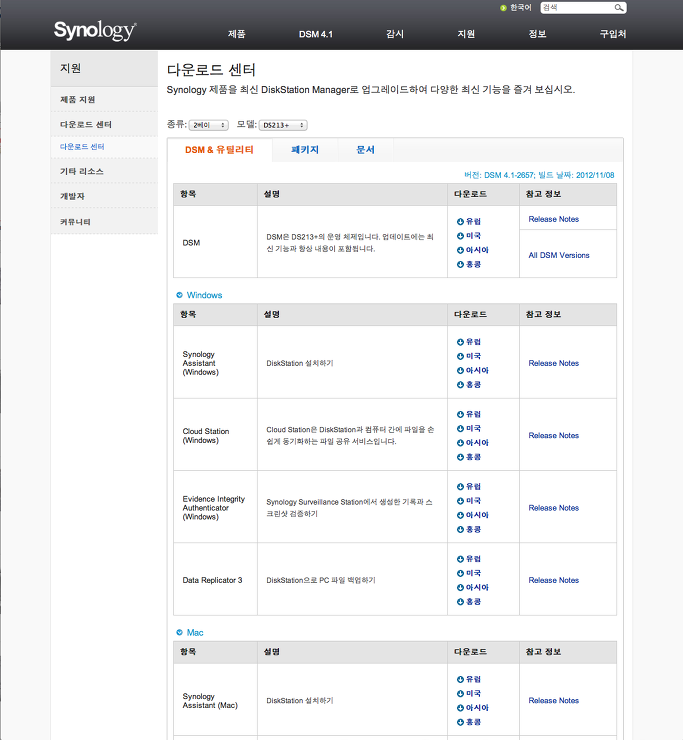Screen dimensions: 683x740
Task: Download Evidence Integrity Authenticator via 홍콩 icon
Action: (x=460, y=530)
